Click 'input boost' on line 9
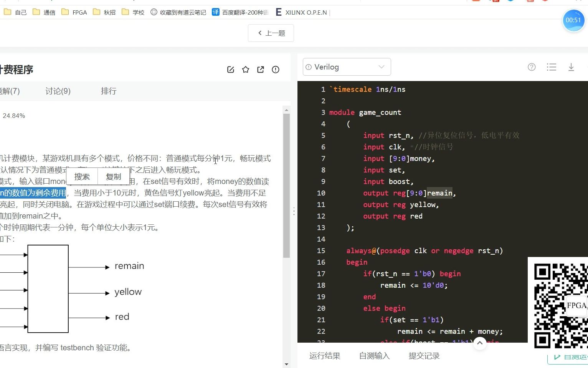Screen dimensions: 588x368 point(388,181)
